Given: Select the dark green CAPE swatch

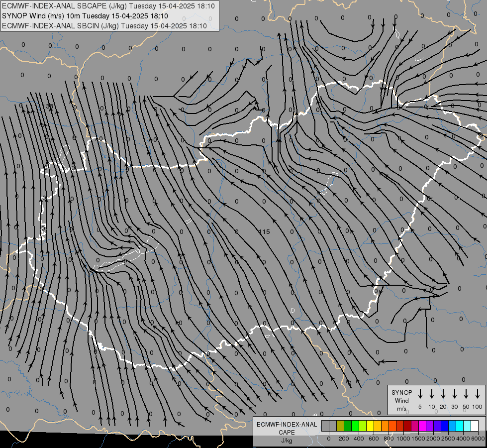Looking at the screenshot, I should pyautogui.click(x=348, y=426).
